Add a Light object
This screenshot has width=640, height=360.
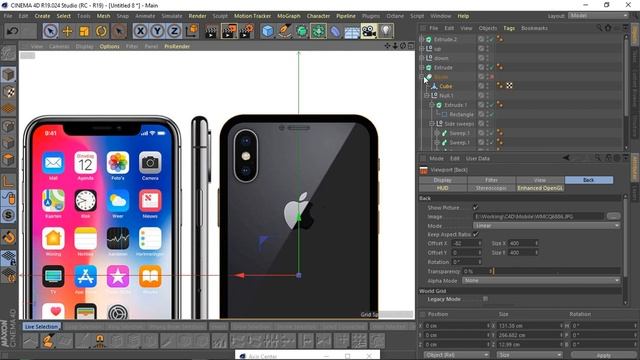coord(386,31)
